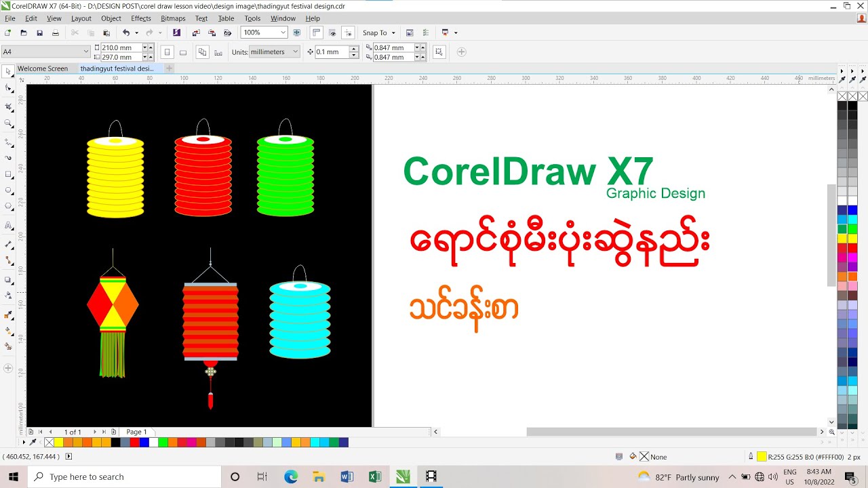Toggle Show grid button
This screenshot has height=488, width=868.
click(332, 33)
